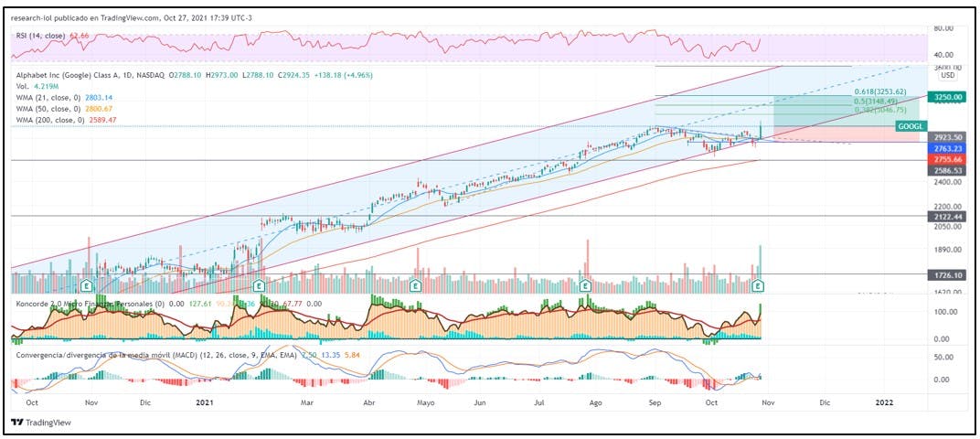The image size is (980, 439).
Task: Click the latest earnings E marker, October 2021
Action: click(758, 285)
